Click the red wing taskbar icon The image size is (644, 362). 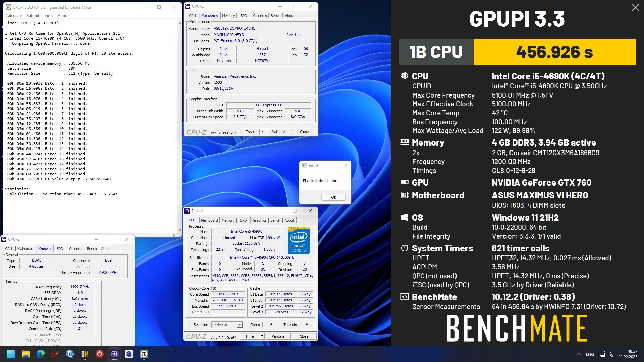[x=55, y=354]
